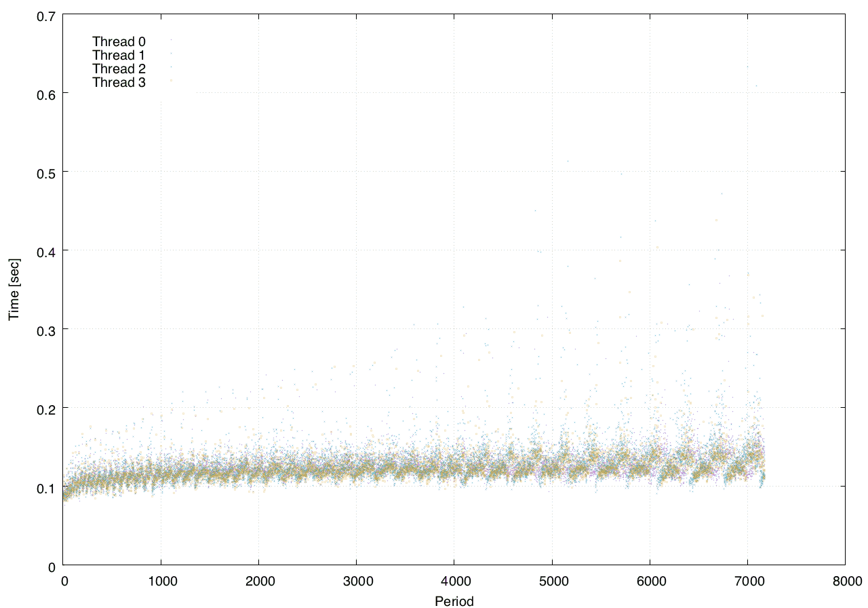Click the Thread 3 legend label

pyautogui.click(x=119, y=83)
